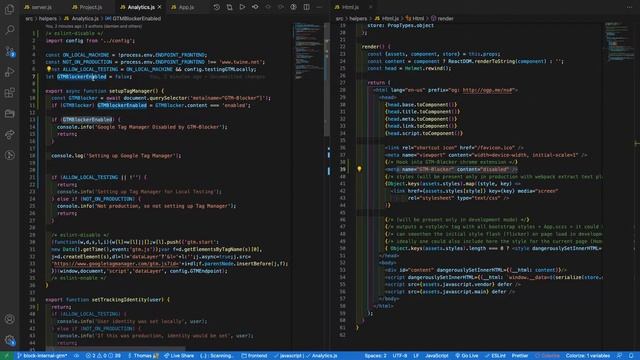Switch to the App.js tab
640x360 pixels.
click(182, 7)
